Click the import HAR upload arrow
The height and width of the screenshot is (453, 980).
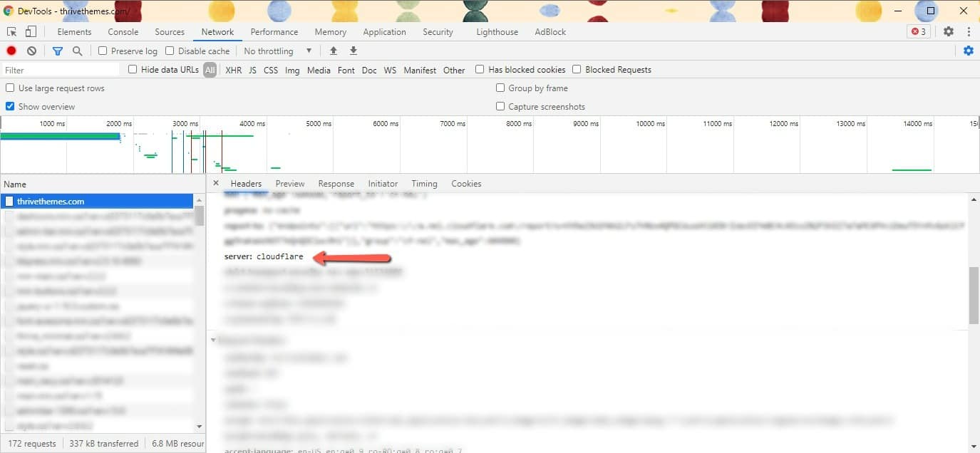(x=333, y=51)
